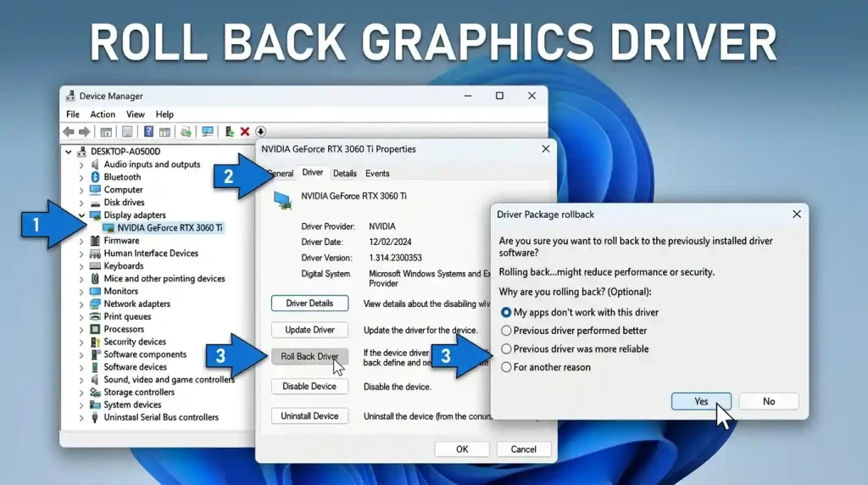Click the Roll Back Driver button
The width and height of the screenshot is (868, 485).
pyautogui.click(x=309, y=357)
